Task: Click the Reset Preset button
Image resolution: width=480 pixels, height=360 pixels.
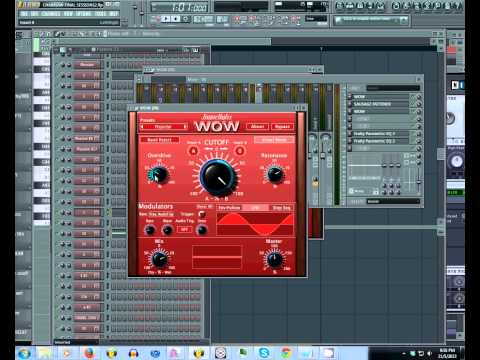Action: click(x=159, y=140)
